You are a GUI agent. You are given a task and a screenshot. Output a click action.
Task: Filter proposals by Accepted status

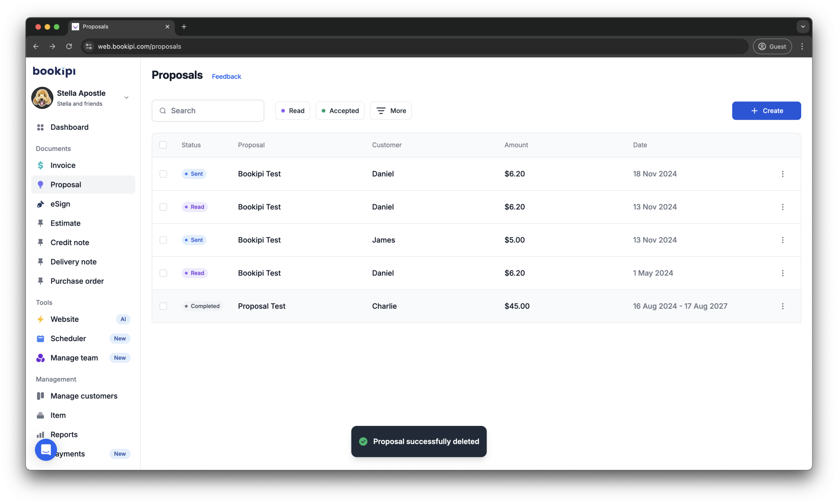(340, 110)
